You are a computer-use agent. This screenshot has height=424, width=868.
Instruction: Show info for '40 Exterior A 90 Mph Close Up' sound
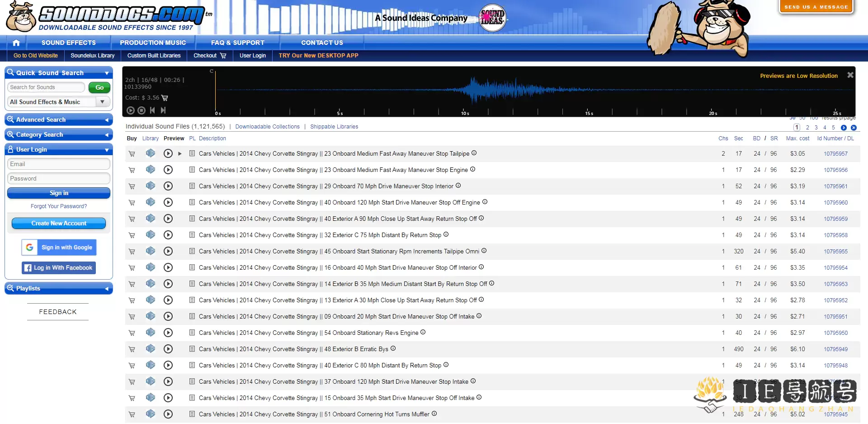click(481, 218)
